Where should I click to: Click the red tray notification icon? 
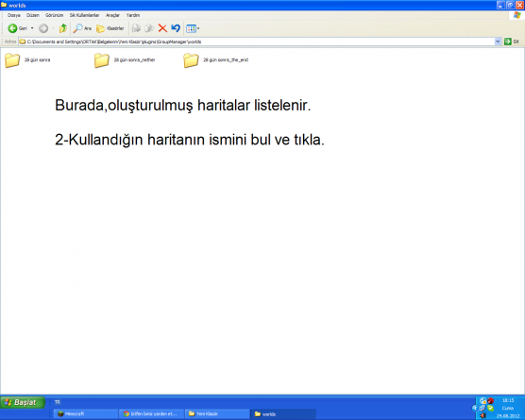(x=490, y=400)
